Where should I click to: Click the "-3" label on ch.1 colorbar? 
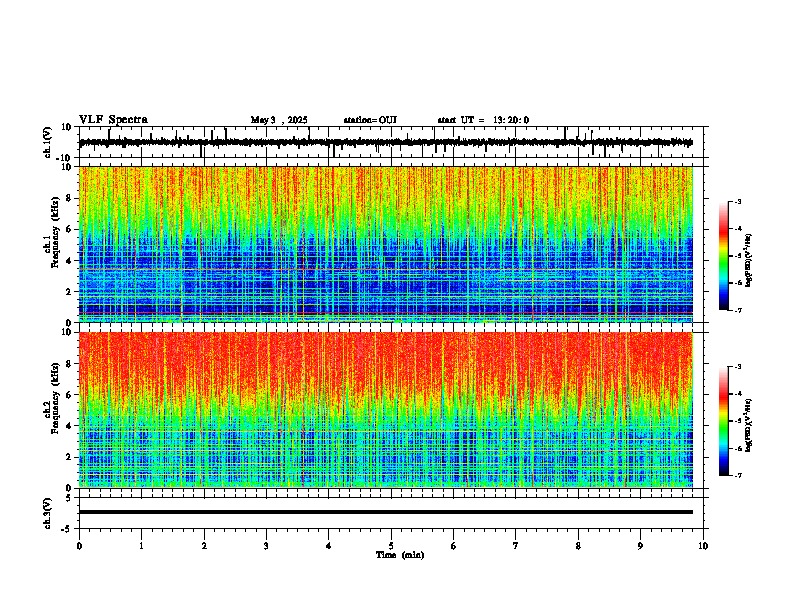[x=737, y=201]
